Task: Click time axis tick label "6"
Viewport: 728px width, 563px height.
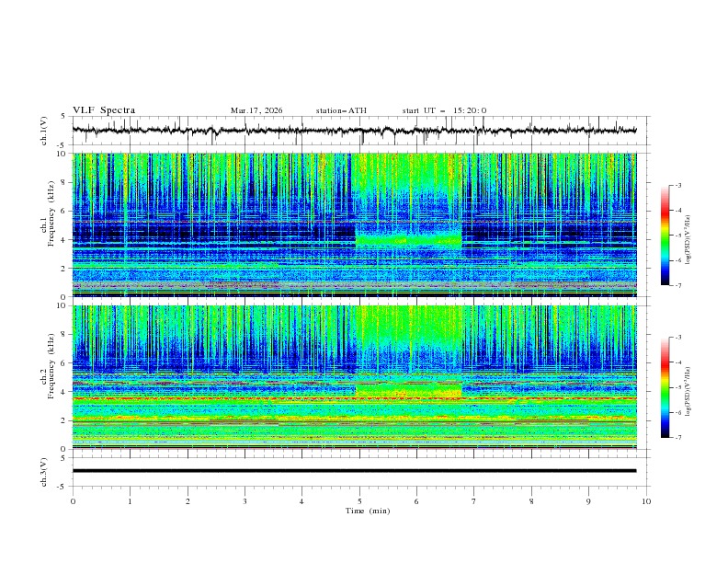Action: click(416, 501)
